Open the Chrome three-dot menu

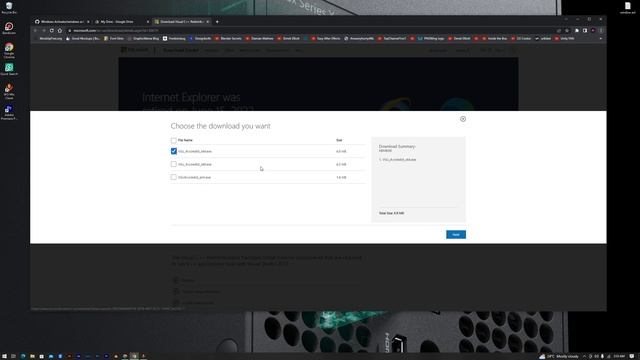[601, 31]
